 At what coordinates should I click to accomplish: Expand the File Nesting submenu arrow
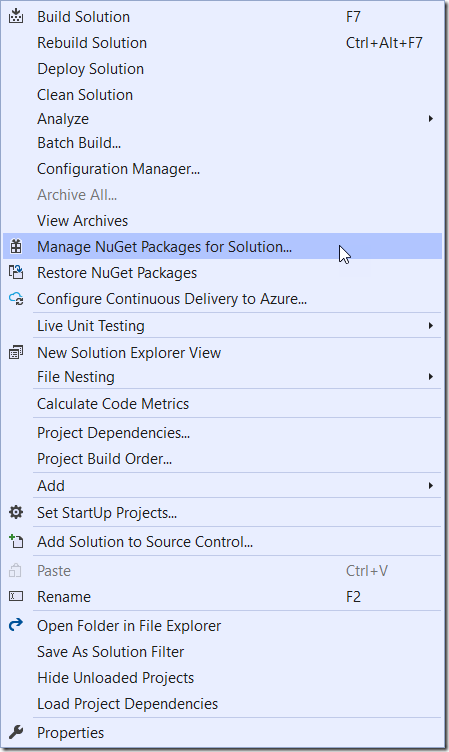(x=431, y=376)
